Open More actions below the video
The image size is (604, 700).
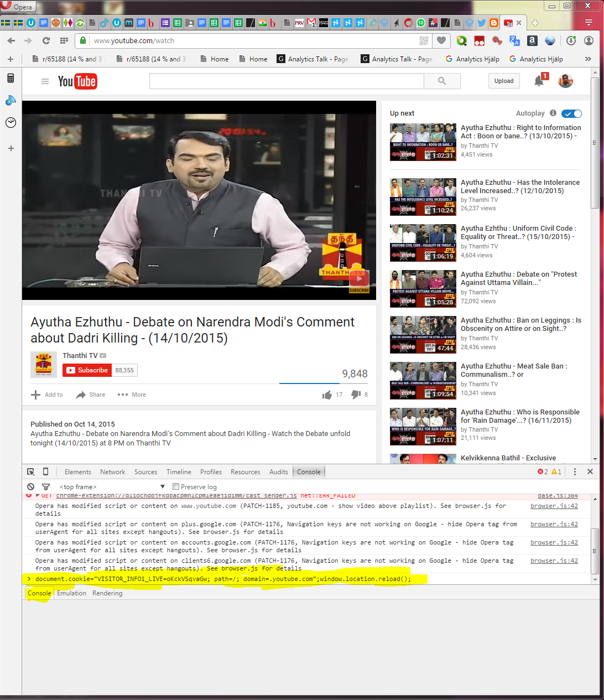coord(132,395)
